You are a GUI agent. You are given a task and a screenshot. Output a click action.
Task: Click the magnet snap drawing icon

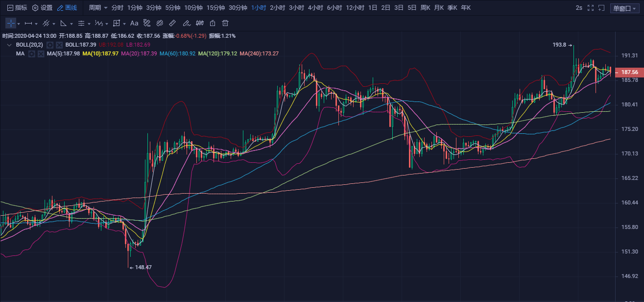click(x=147, y=23)
